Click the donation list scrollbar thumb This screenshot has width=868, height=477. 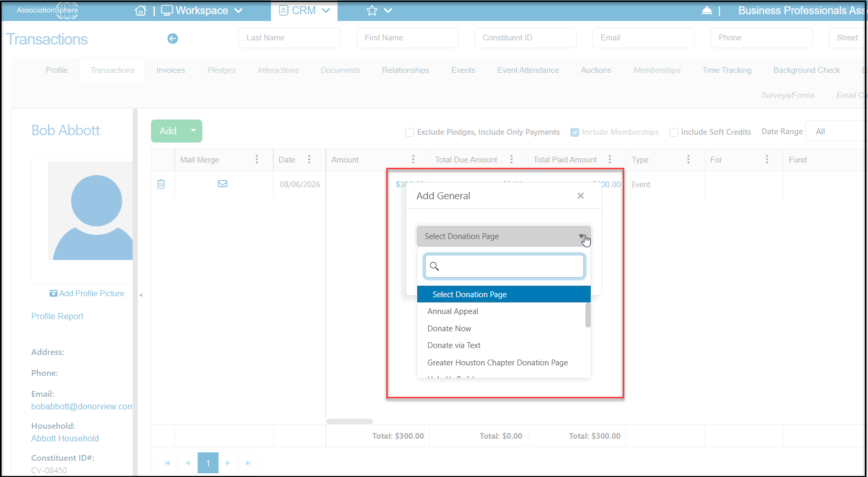click(588, 315)
